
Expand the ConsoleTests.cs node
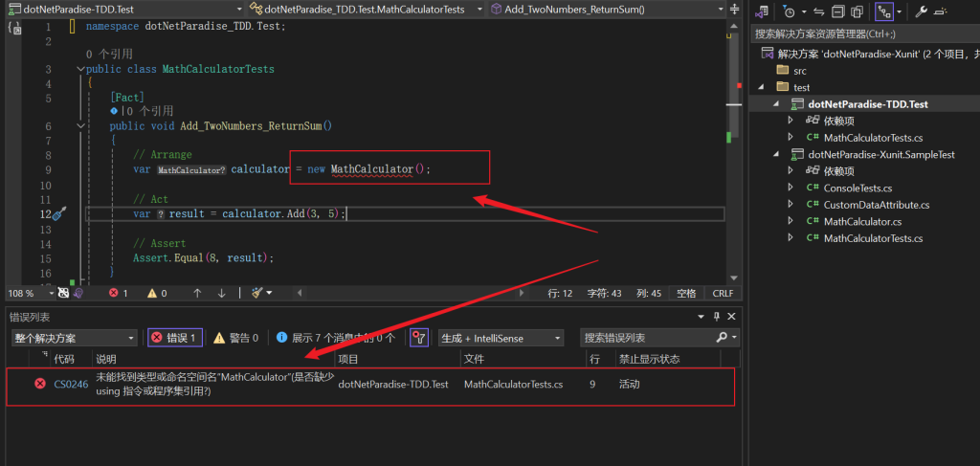tap(791, 188)
